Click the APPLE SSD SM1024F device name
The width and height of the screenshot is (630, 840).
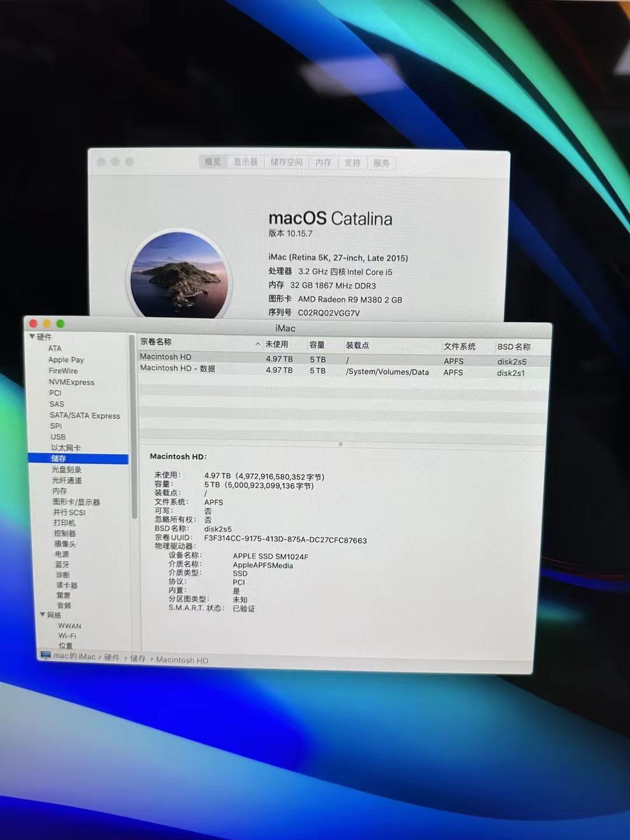(271, 556)
